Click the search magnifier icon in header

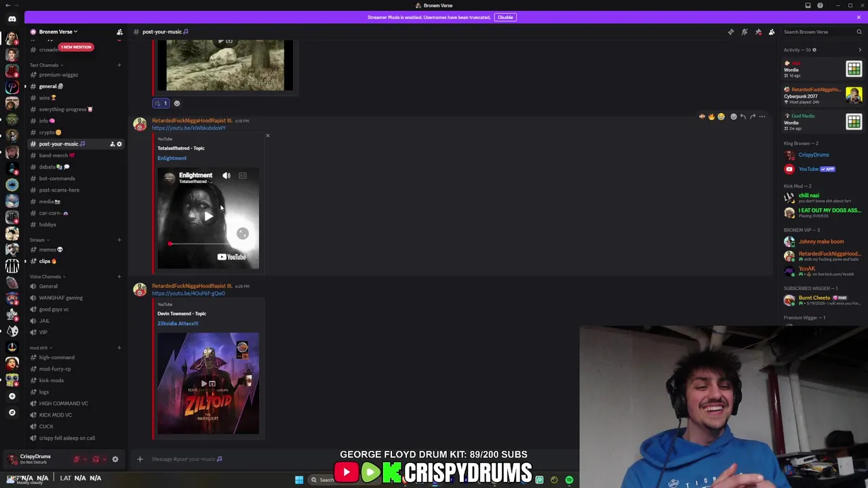pyautogui.click(x=859, y=32)
